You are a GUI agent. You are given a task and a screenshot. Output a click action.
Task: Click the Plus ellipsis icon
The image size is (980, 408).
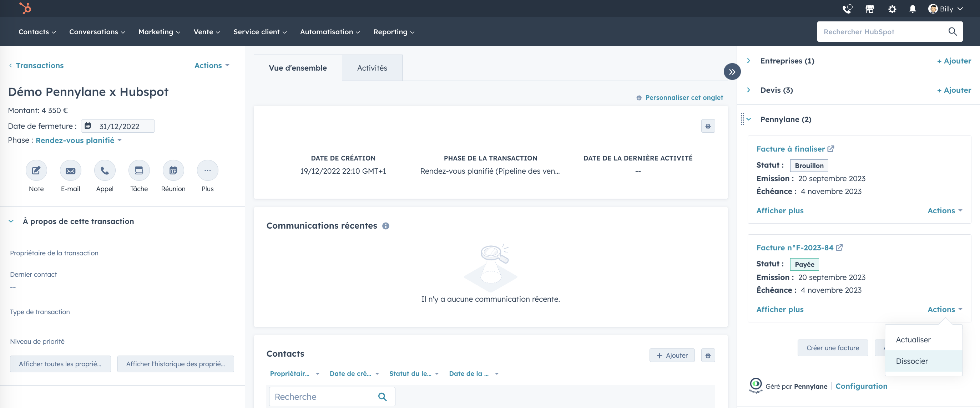click(207, 170)
